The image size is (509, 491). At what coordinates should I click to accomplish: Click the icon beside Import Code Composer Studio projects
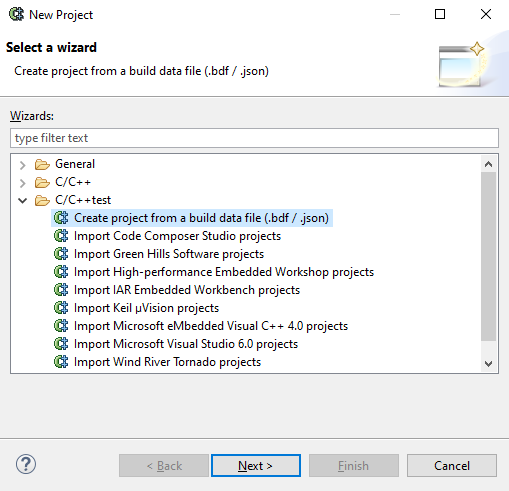coord(61,236)
